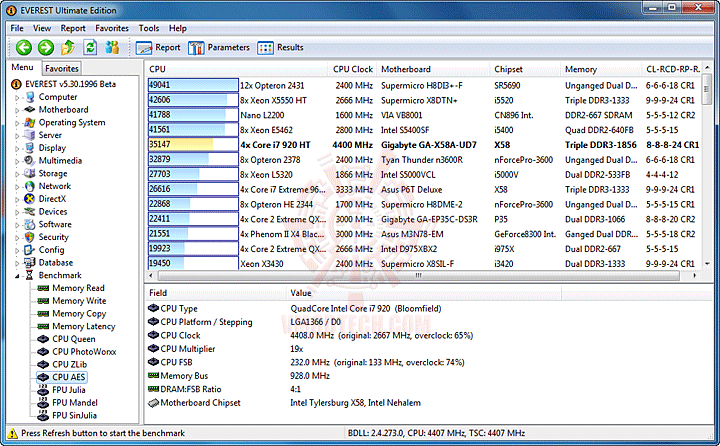Switch to the Favorites tab
This screenshot has width=720, height=446.
(x=62, y=68)
